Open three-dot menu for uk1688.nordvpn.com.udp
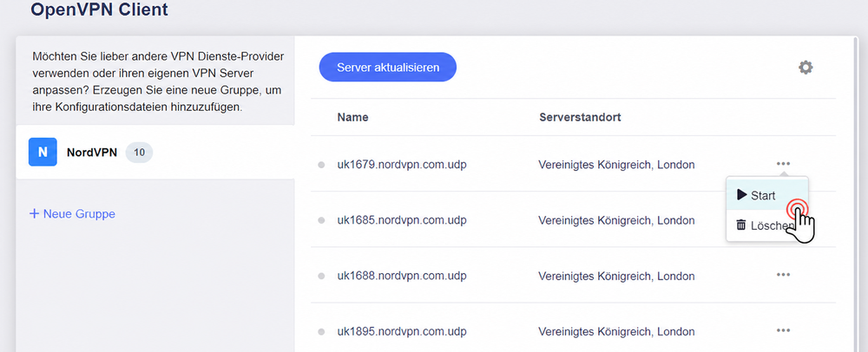Image resolution: width=868 pixels, height=352 pixels. (x=783, y=275)
